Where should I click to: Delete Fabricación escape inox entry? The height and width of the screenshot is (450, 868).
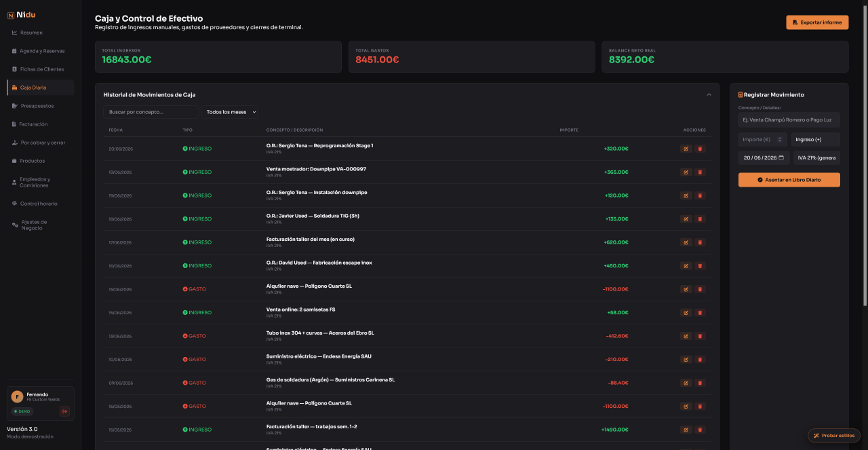pos(700,266)
